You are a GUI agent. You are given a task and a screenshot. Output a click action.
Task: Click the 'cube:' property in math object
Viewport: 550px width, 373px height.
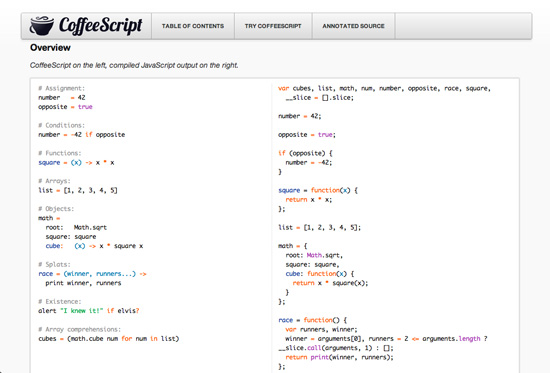tap(54, 246)
